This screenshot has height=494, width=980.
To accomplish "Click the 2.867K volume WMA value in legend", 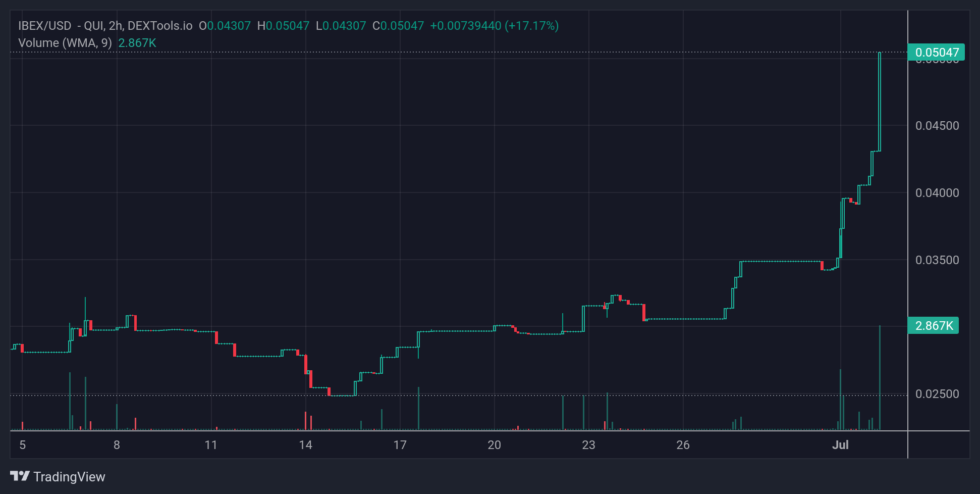I will pos(137,43).
